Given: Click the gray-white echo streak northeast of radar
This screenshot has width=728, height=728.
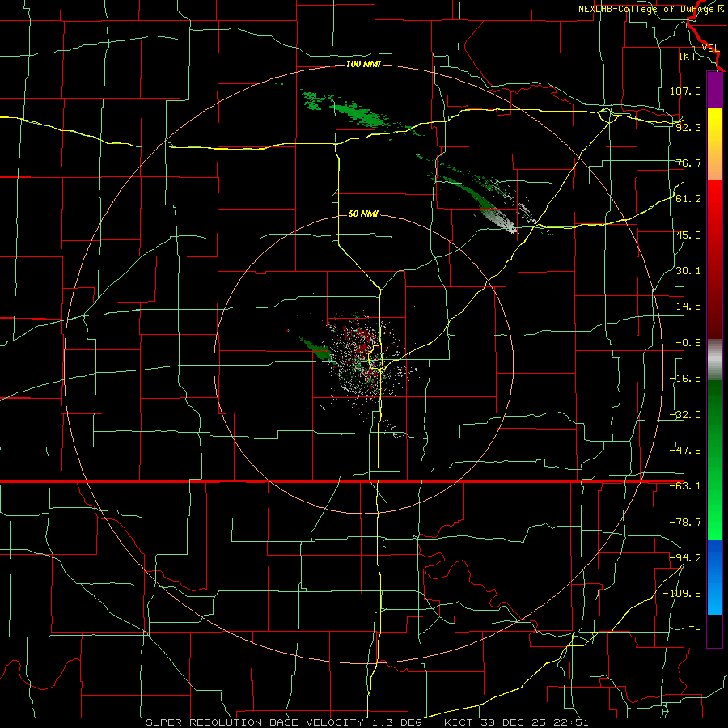Looking at the screenshot, I should click(502, 218).
